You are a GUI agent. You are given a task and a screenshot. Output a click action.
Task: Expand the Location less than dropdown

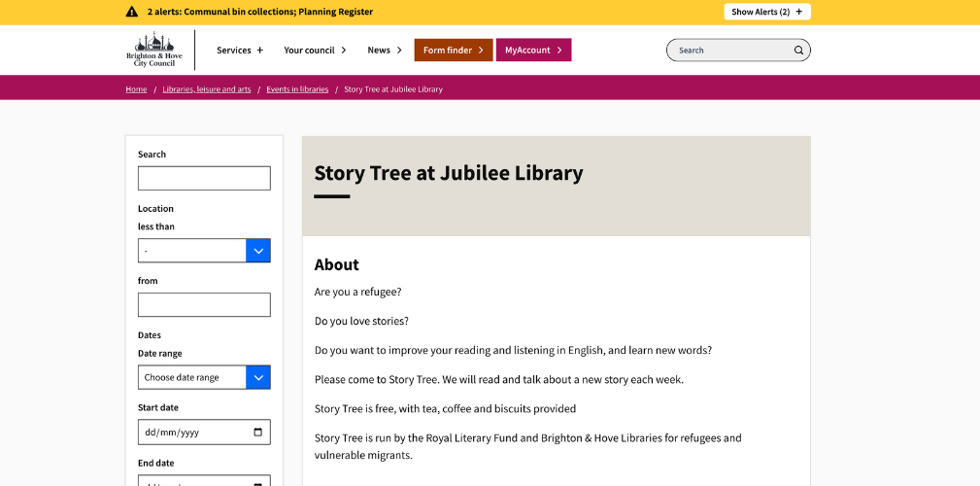tap(257, 251)
